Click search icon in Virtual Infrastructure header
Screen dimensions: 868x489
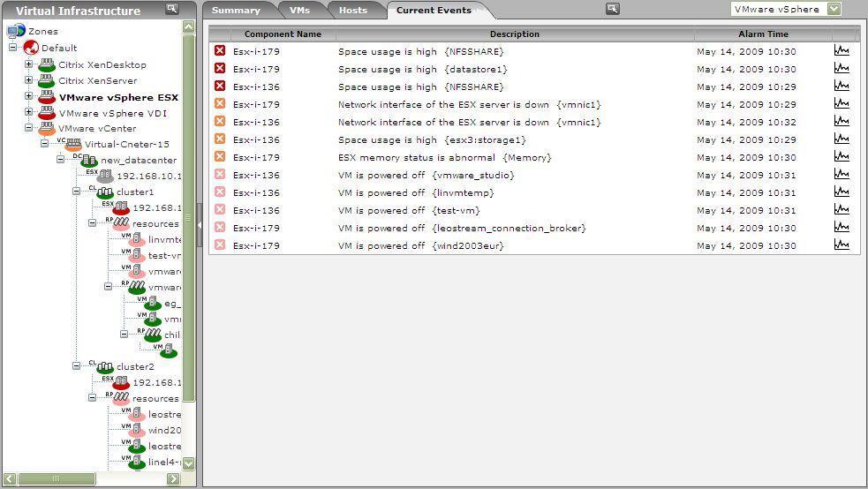172,9
